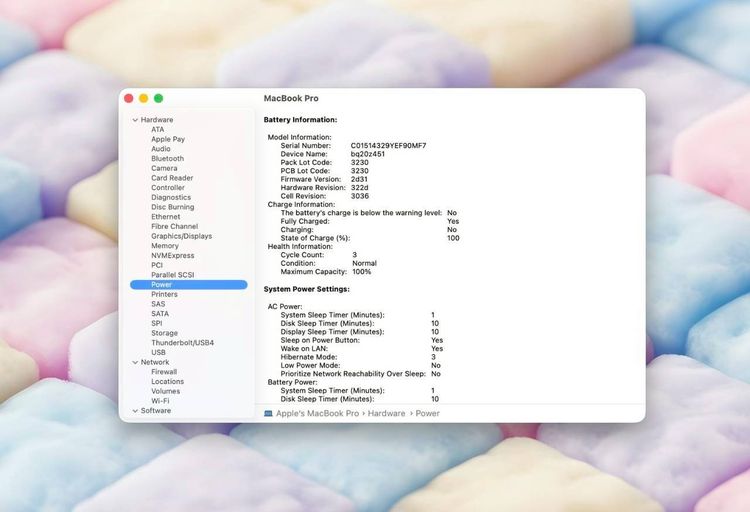
Task: Click the Low Power Mode row
Action: click(x=361, y=366)
